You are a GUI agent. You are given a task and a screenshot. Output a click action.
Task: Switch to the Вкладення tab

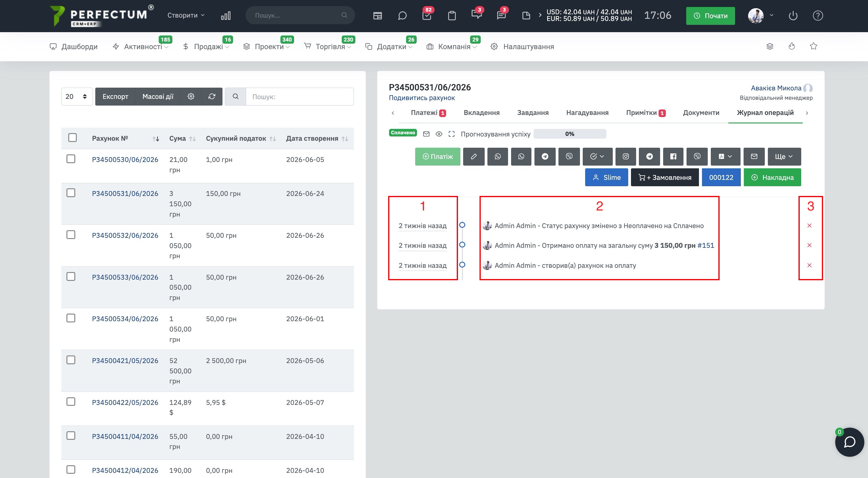tap(482, 113)
